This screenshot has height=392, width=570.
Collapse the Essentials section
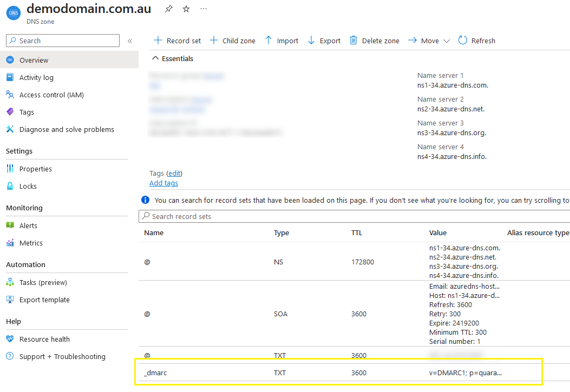click(156, 58)
